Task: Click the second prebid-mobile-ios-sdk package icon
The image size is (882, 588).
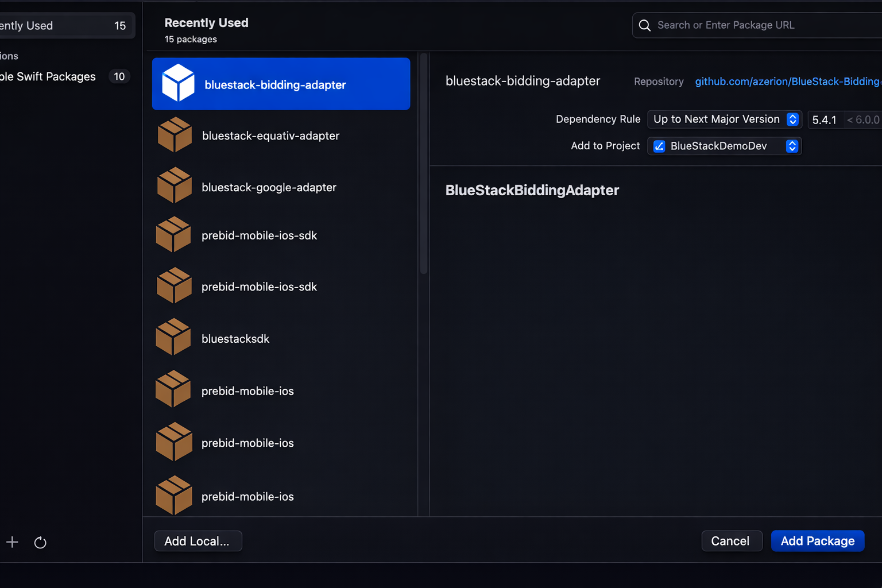Action: (x=174, y=285)
